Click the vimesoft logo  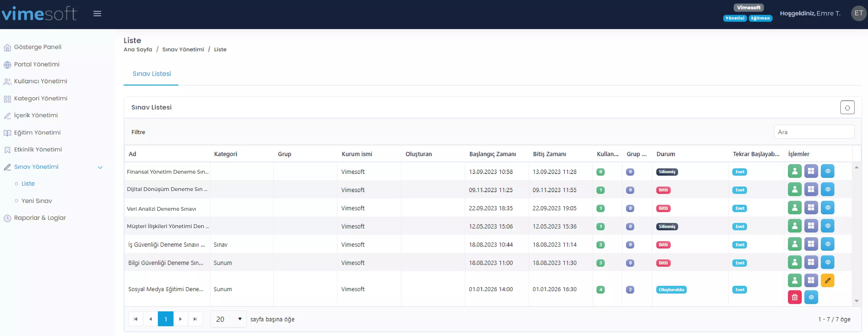tap(39, 14)
